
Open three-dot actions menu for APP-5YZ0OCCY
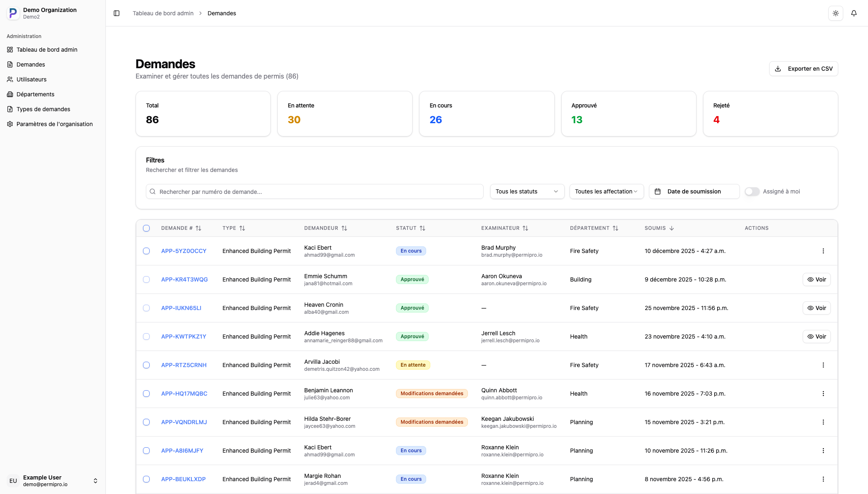pos(823,251)
